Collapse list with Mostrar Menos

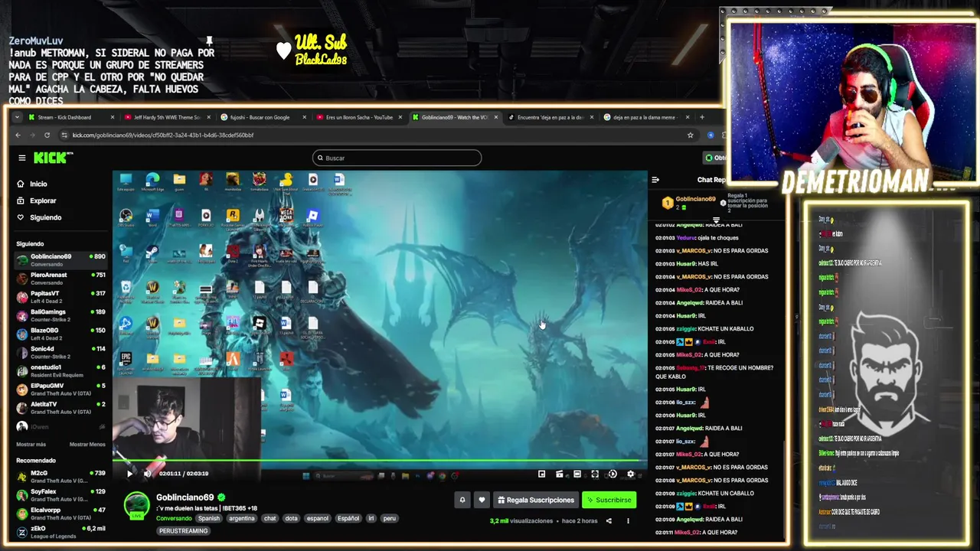87,444
